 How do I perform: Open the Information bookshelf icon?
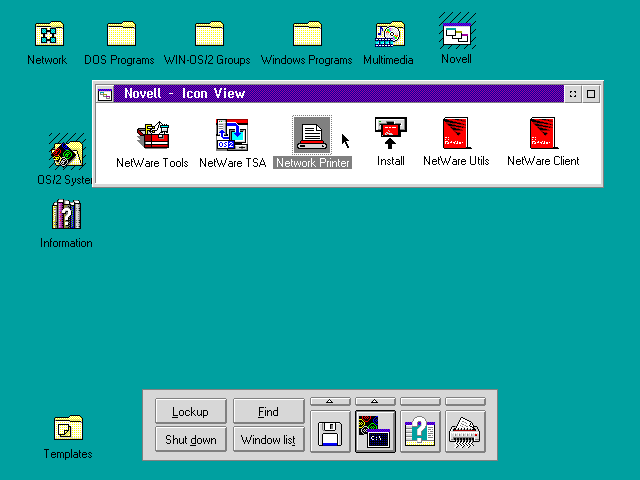[x=67, y=214]
